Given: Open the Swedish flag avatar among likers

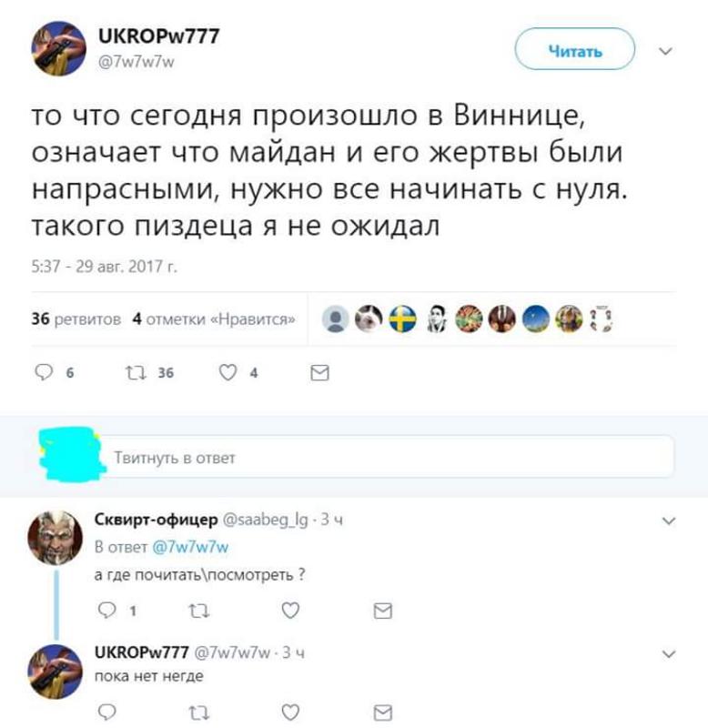Looking at the screenshot, I should 402,319.
